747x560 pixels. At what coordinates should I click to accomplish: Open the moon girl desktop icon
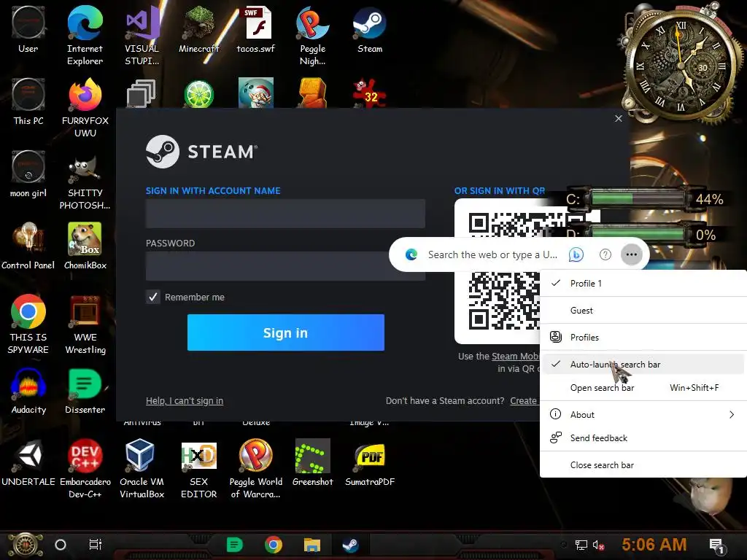coord(28,174)
